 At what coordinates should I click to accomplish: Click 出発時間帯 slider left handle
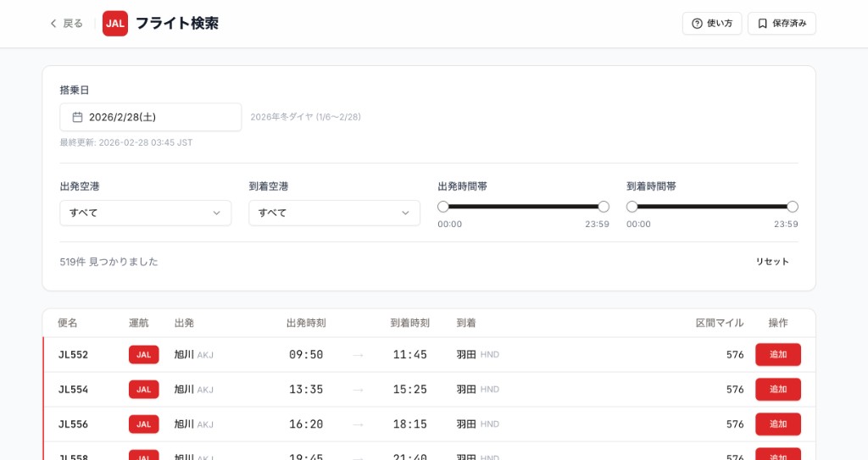pyautogui.click(x=443, y=207)
